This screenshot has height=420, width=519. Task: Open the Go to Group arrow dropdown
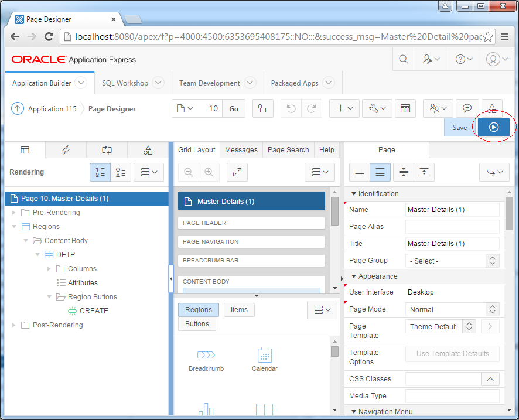click(494, 172)
